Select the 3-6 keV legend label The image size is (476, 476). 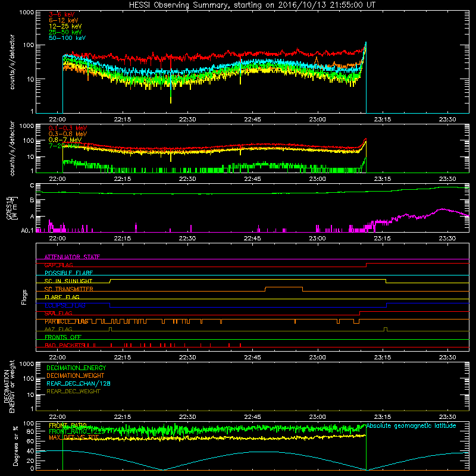[x=61, y=14]
